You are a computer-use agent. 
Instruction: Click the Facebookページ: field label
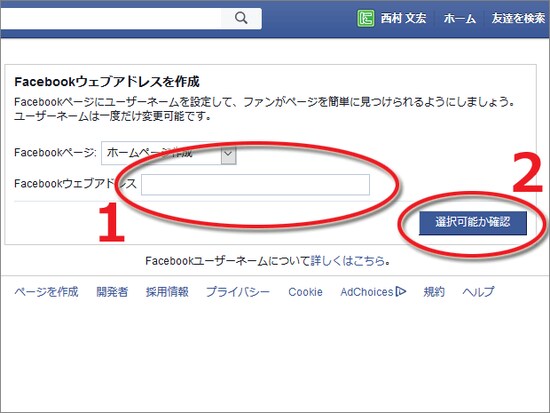tap(55, 153)
